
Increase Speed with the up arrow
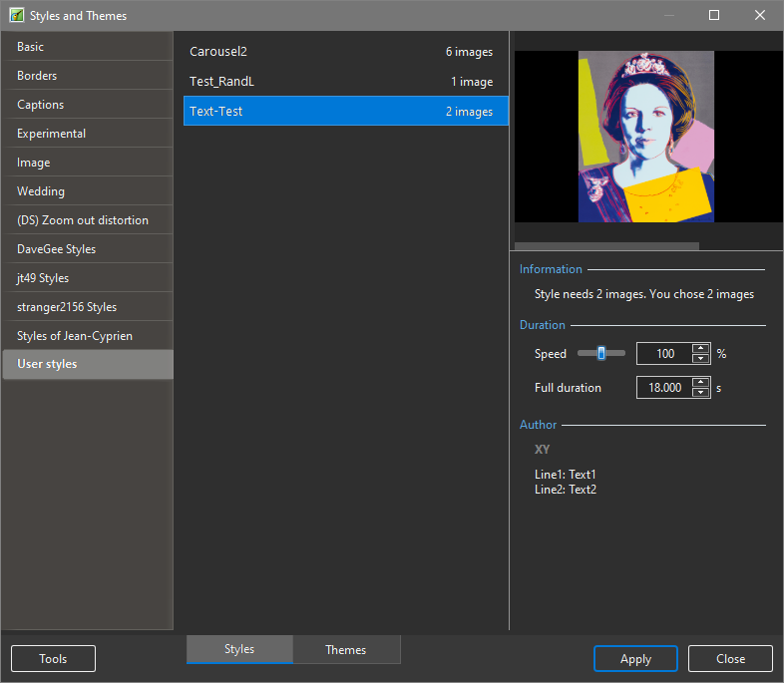click(700, 349)
